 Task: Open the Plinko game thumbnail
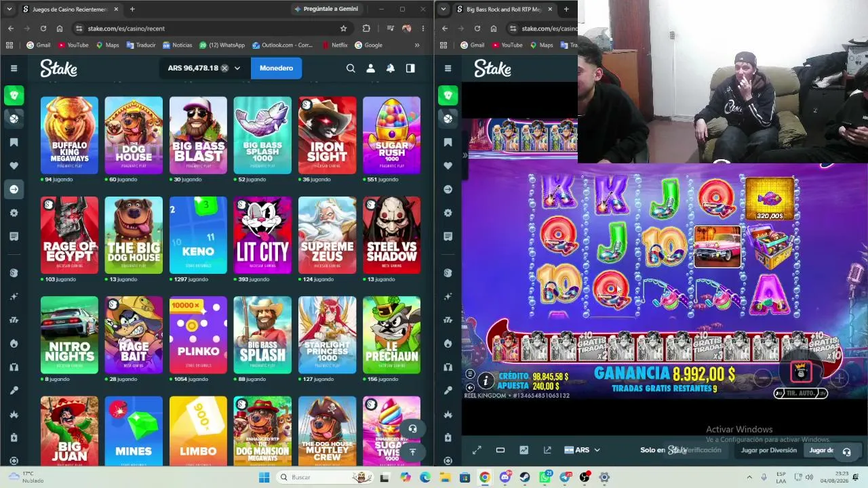pos(198,335)
